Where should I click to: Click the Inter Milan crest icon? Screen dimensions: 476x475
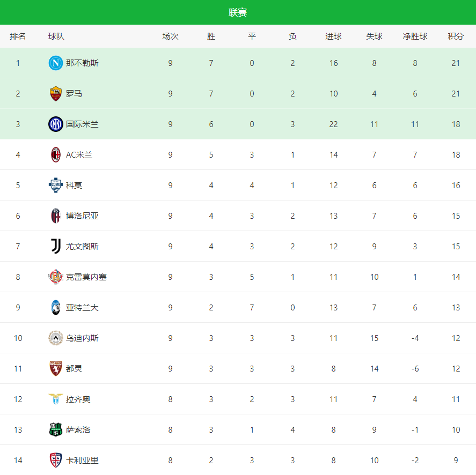[56, 124]
